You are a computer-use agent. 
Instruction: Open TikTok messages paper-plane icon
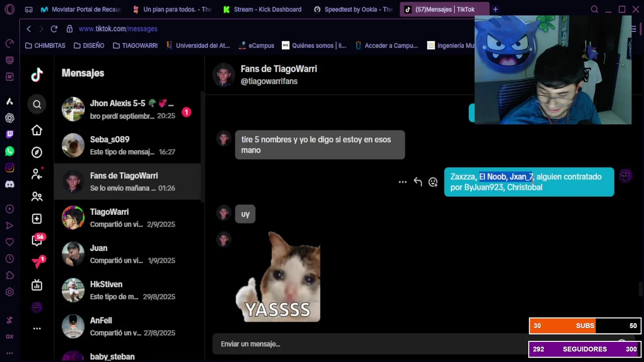(37, 262)
